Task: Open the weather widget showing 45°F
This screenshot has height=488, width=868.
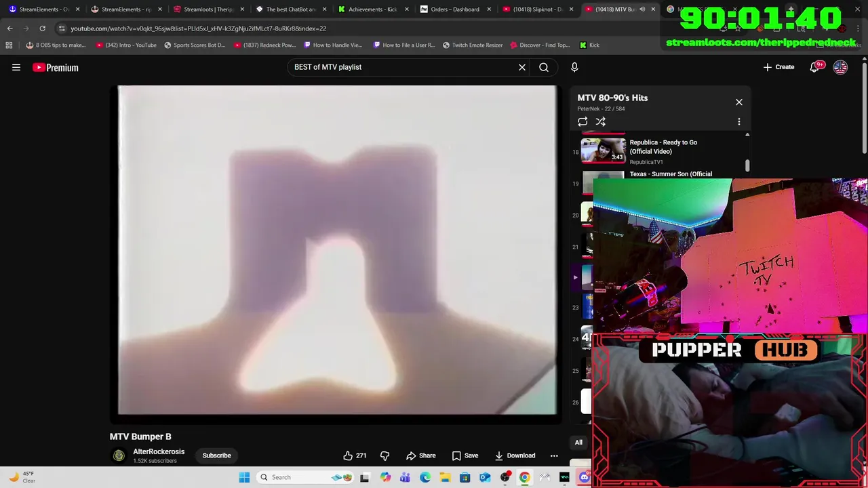Action: click(22, 477)
